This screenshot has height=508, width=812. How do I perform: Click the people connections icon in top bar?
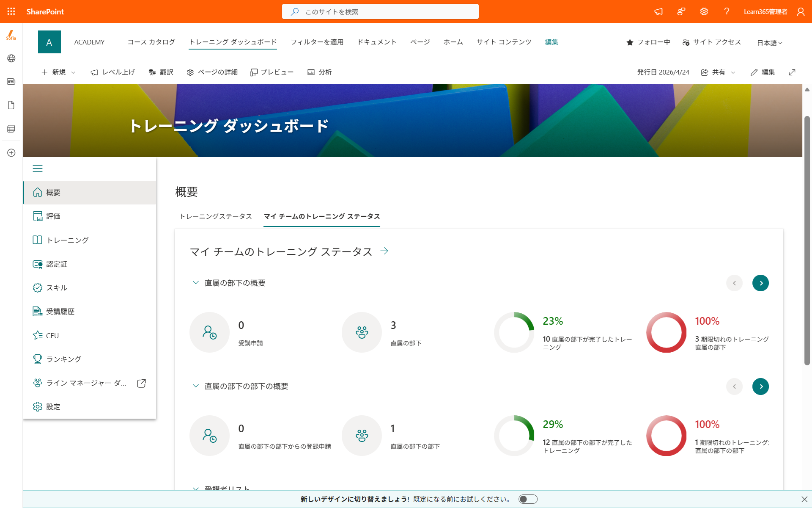click(681, 11)
